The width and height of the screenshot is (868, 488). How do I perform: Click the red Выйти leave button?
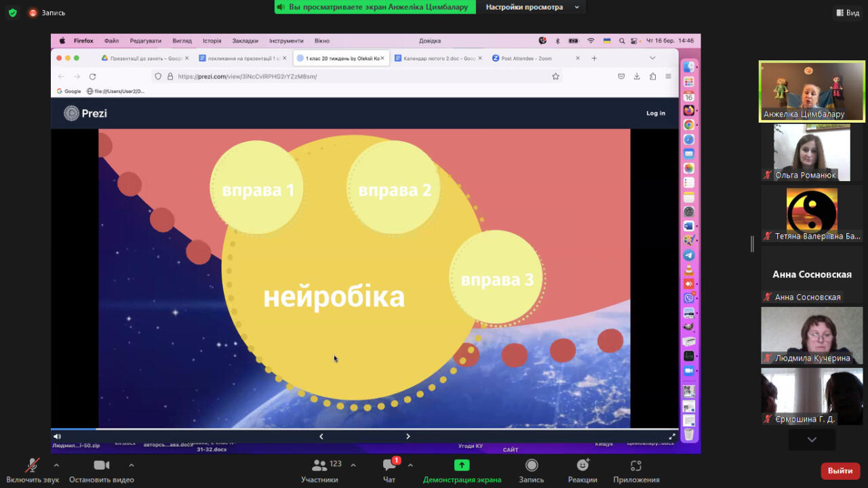pyautogui.click(x=840, y=470)
